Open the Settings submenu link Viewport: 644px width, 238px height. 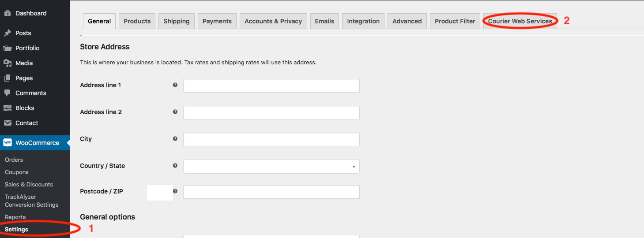[16, 229]
